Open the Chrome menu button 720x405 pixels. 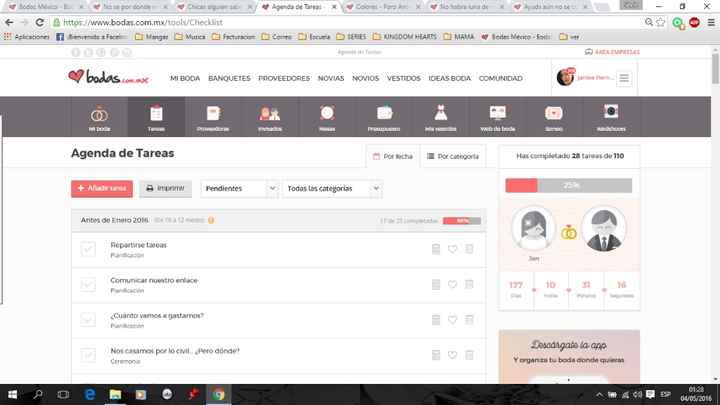pyautogui.click(x=711, y=22)
